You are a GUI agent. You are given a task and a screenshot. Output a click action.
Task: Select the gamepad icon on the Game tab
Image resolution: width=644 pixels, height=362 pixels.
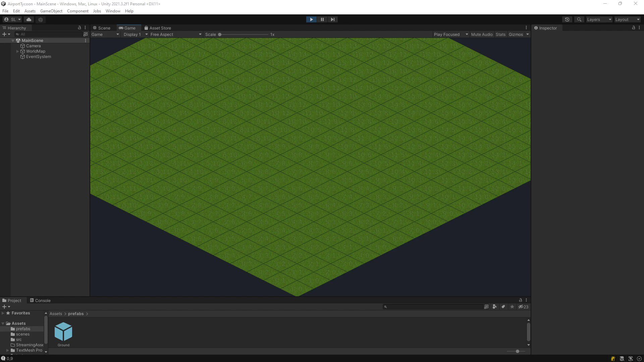(121, 28)
